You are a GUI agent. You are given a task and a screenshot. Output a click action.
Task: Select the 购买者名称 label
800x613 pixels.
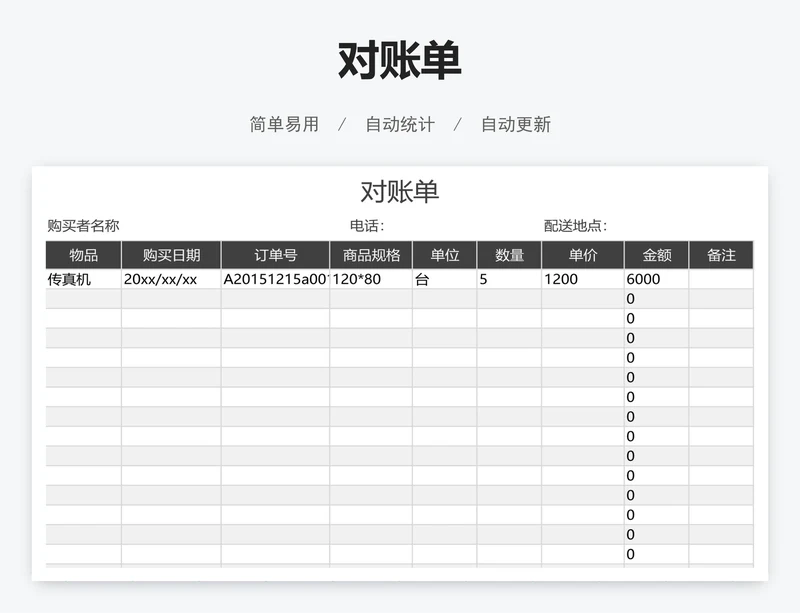click(83, 226)
